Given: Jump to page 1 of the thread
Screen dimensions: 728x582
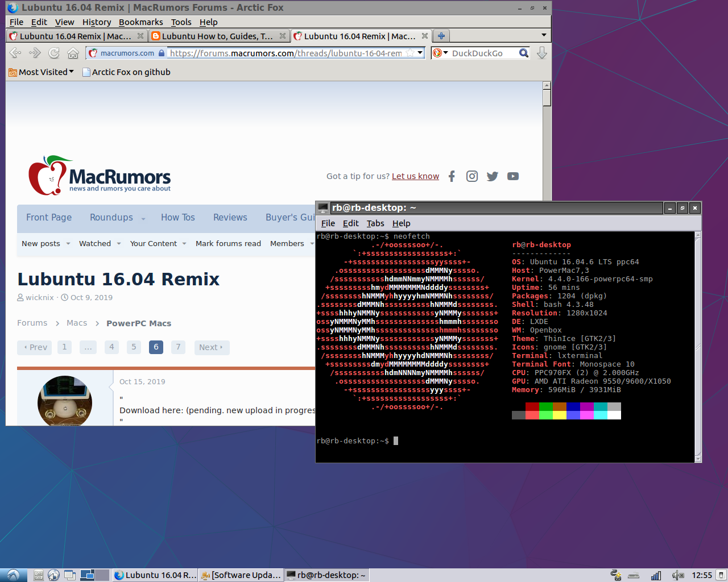Looking at the screenshot, I should point(64,347).
